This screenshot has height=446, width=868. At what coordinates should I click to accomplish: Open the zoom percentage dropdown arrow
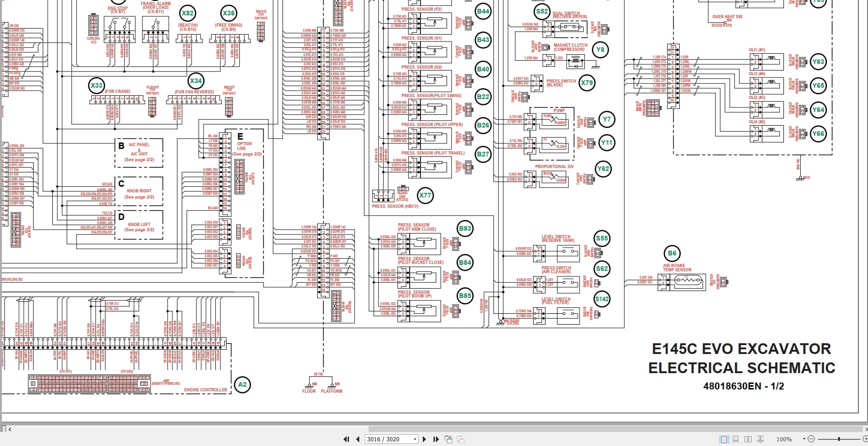tap(804, 439)
